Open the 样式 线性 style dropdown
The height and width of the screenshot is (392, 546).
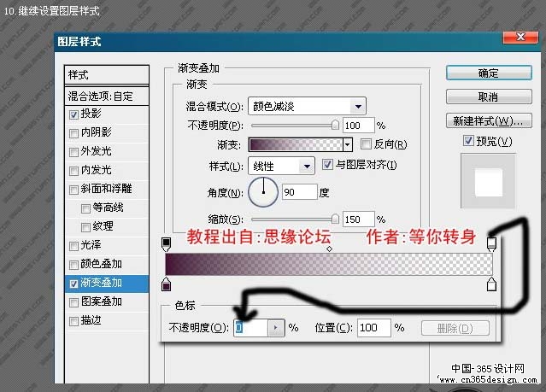coord(281,166)
